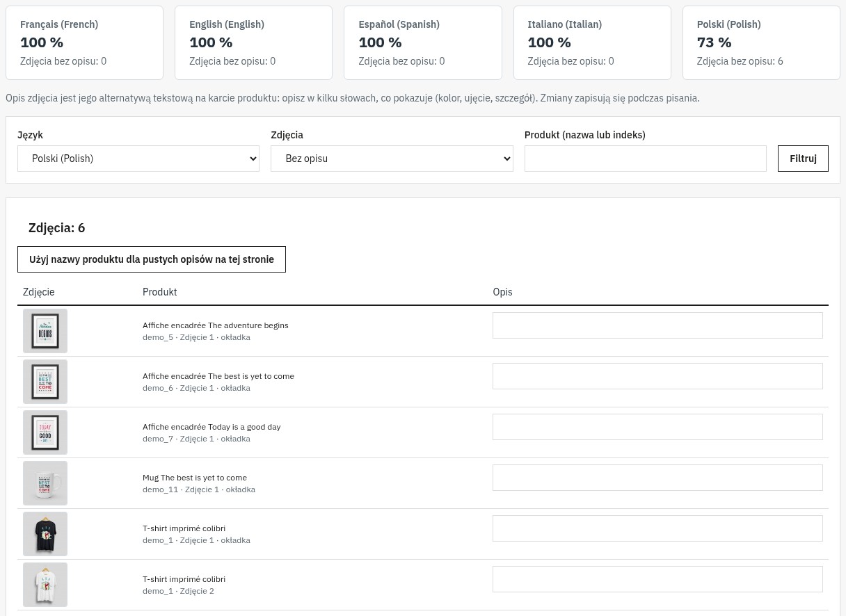The width and height of the screenshot is (846, 616).
Task: Click the text demo_11 · Zdjęcie 1 · okładka
Action: tap(199, 489)
